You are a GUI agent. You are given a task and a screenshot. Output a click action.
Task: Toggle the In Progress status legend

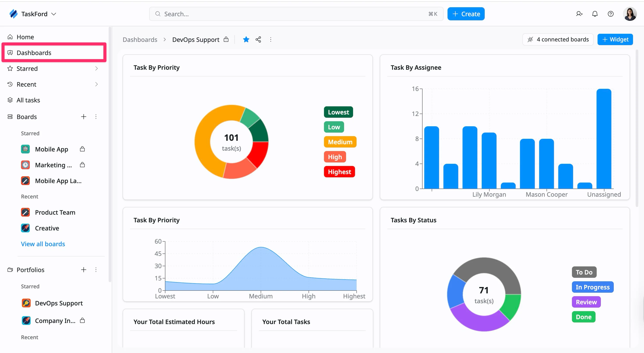(593, 287)
